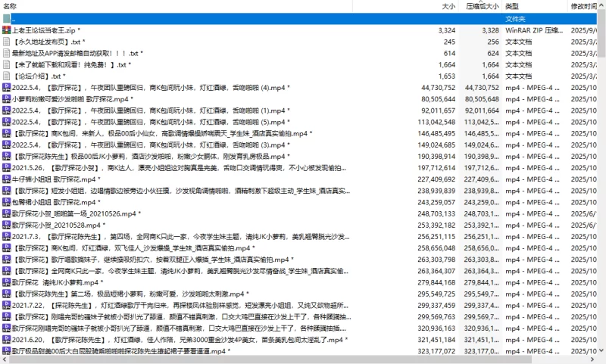The width and height of the screenshot is (606, 364).
Task: Click the WinRAR ZIP type cell
Action: [534, 30]
